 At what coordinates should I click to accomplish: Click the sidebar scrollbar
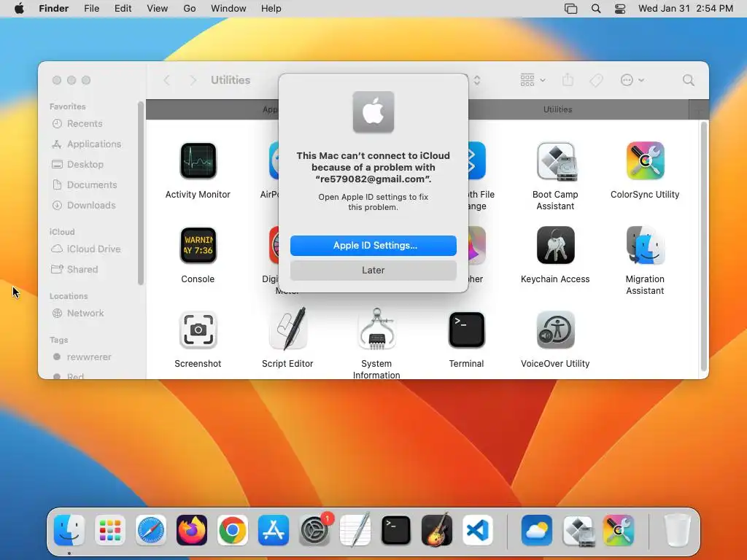pyautogui.click(x=141, y=192)
